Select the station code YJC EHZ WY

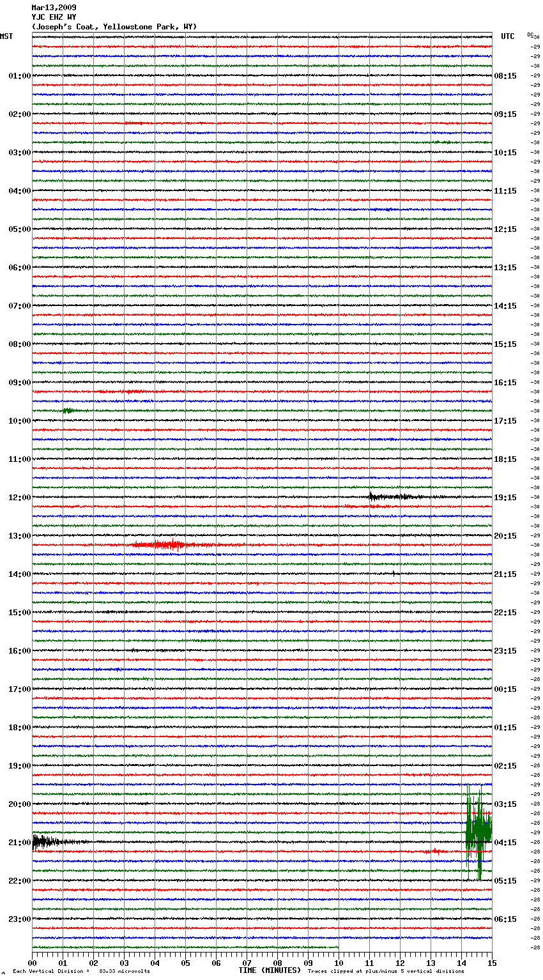click(54, 17)
